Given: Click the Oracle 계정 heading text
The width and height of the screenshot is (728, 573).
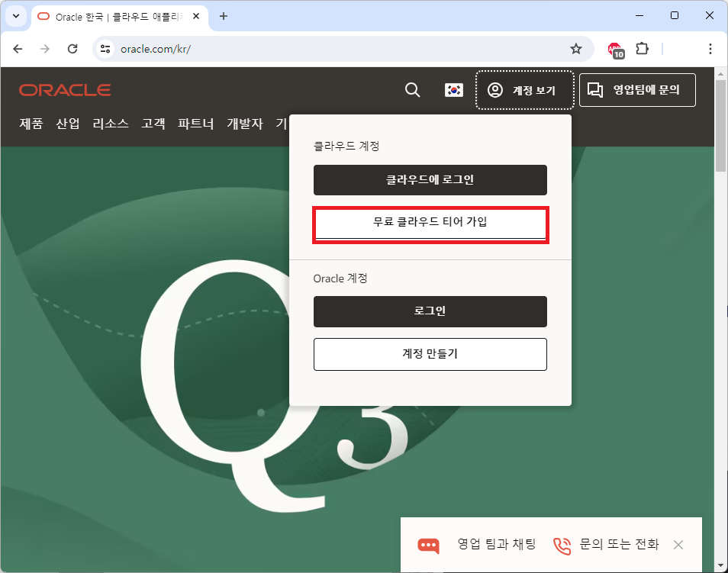Looking at the screenshot, I should [340, 278].
